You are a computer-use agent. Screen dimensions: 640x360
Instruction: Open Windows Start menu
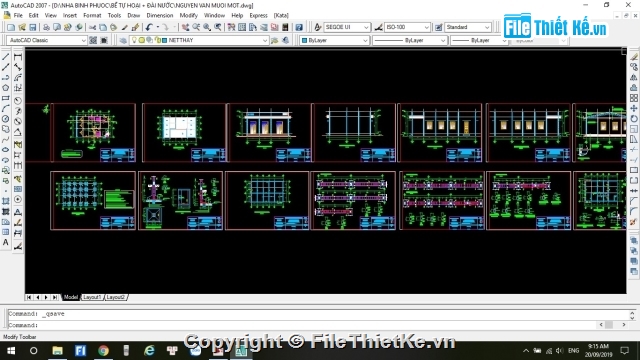click(x=11, y=351)
